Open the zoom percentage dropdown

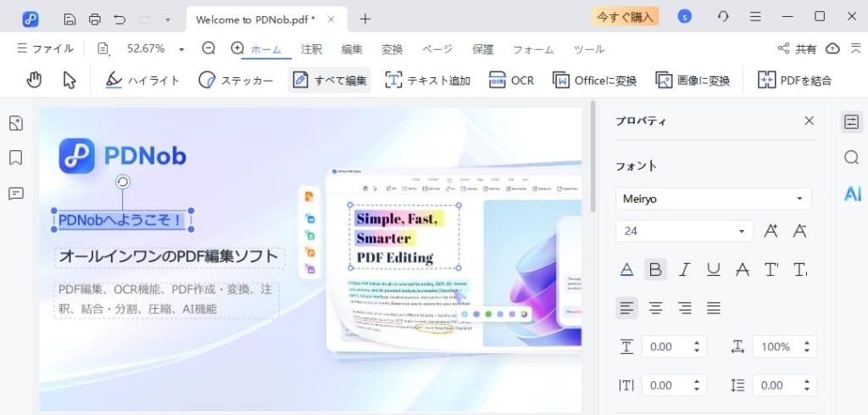pyautogui.click(x=181, y=49)
